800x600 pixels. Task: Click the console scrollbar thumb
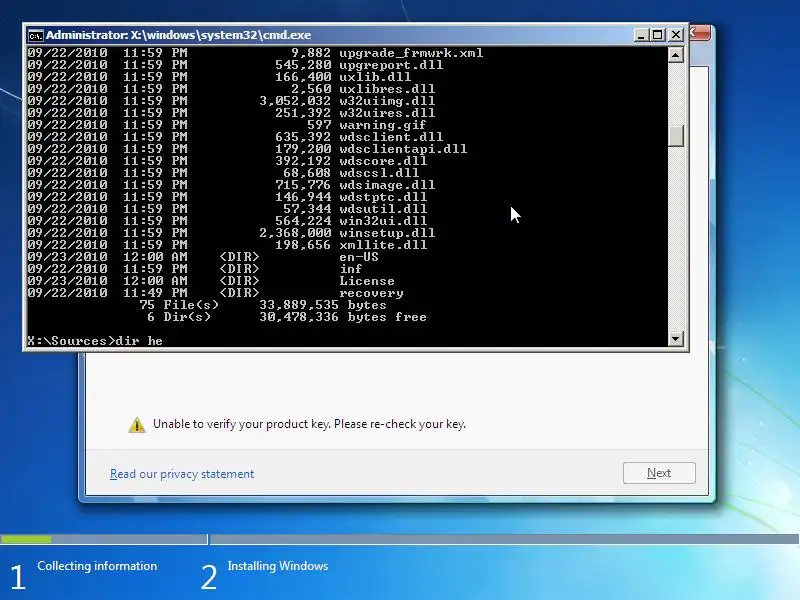676,136
